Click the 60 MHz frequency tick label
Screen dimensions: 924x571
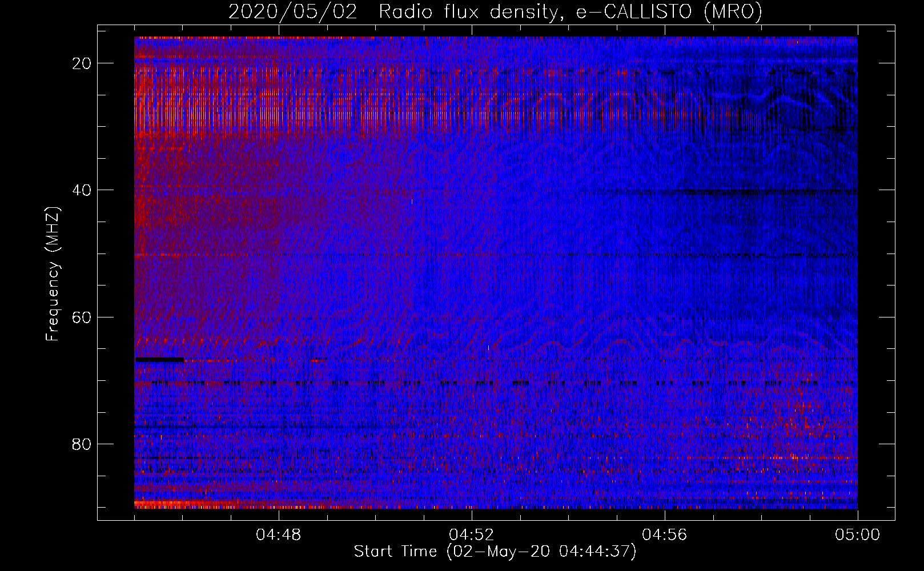click(x=82, y=317)
